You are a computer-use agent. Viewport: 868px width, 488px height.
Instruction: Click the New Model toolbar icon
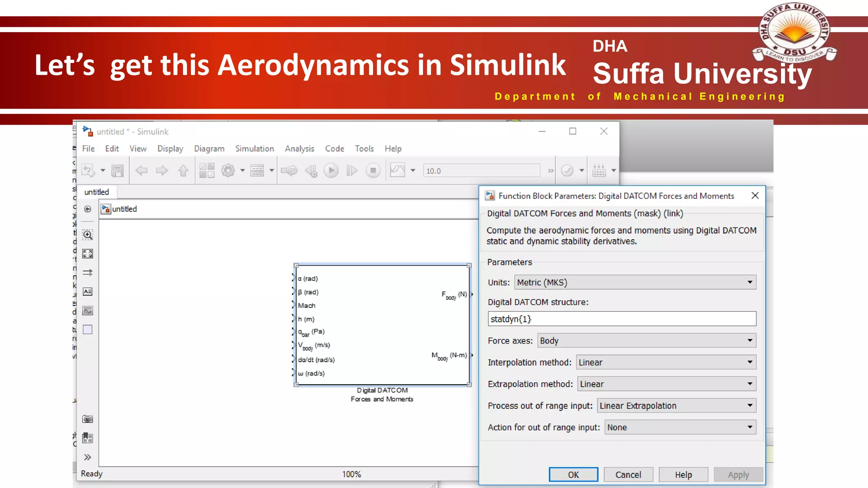coord(88,170)
